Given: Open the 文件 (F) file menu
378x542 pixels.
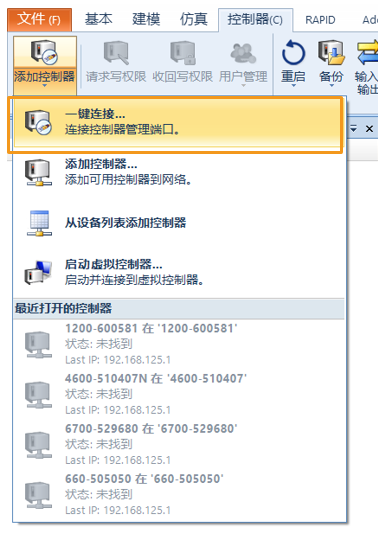Looking at the screenshot, I should [39, 19].
